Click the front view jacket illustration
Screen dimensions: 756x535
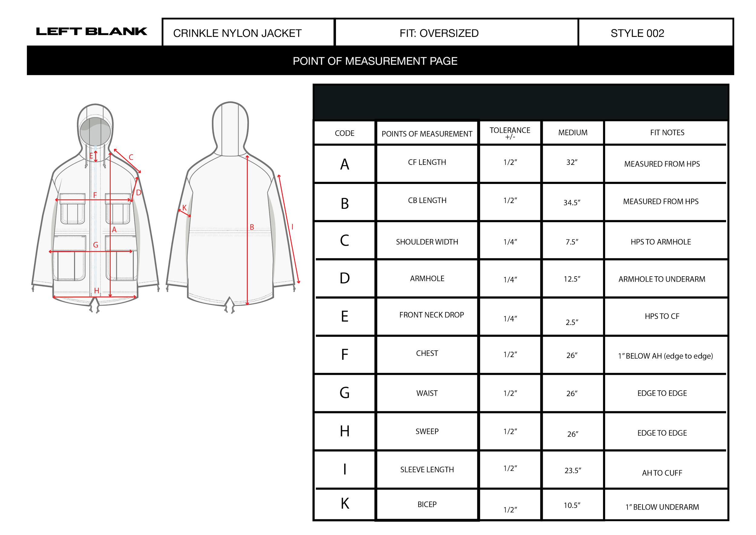point(96,208)
